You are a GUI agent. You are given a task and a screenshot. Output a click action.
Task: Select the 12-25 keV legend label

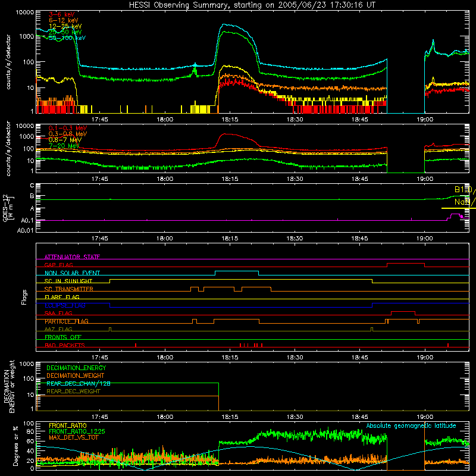coord(65,26)
